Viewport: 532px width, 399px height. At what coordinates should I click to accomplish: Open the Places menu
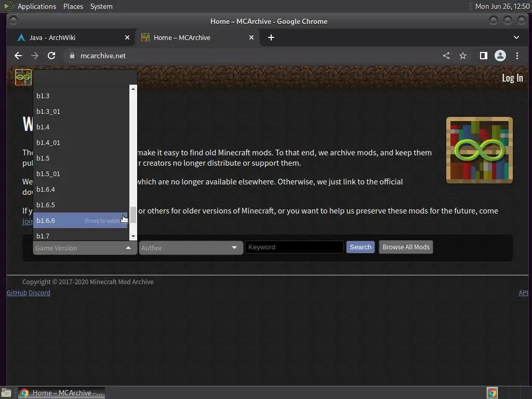coord(73,6)
